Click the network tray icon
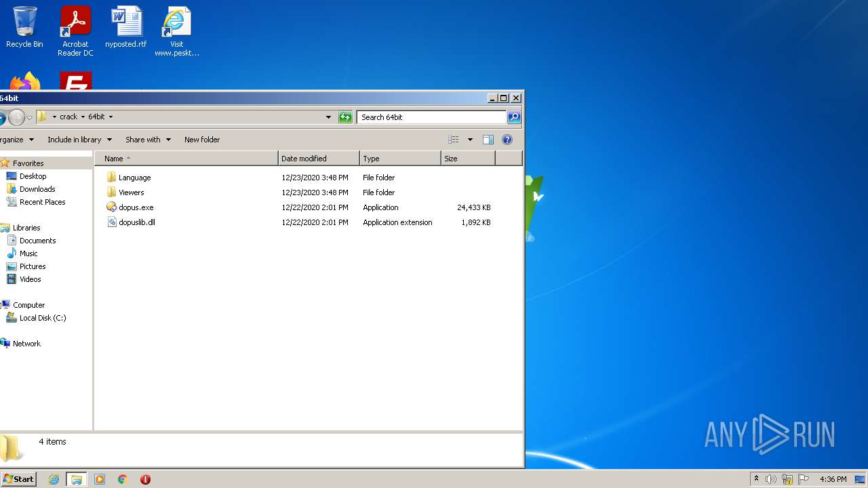The height and width of the screenshot is (488, 868). pos(787,479)
